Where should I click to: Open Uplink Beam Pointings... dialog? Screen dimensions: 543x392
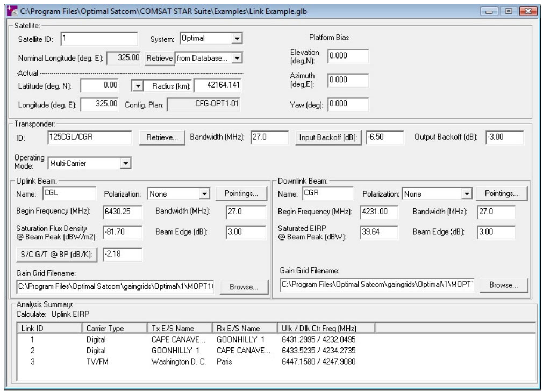(241, 193)
